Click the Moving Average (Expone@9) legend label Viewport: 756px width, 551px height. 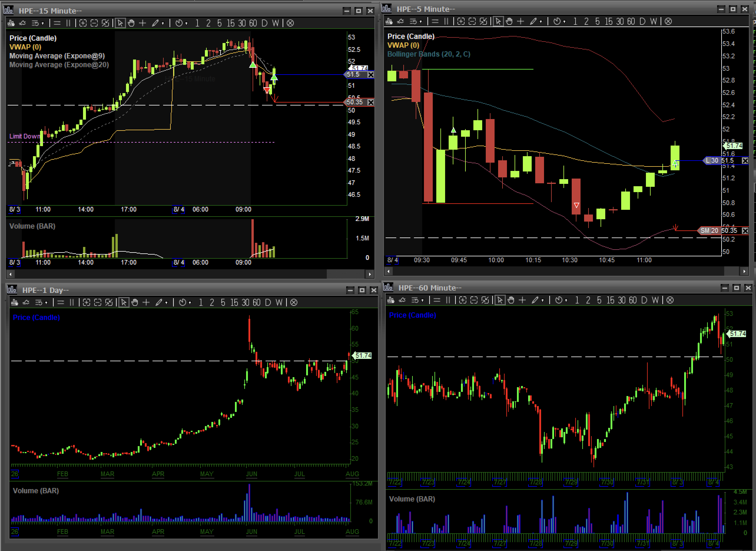(57, 56)
